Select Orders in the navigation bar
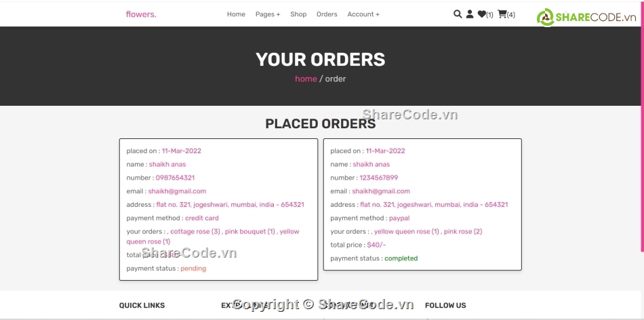Screen dimensions: 644x320 (x=327, y=14)
